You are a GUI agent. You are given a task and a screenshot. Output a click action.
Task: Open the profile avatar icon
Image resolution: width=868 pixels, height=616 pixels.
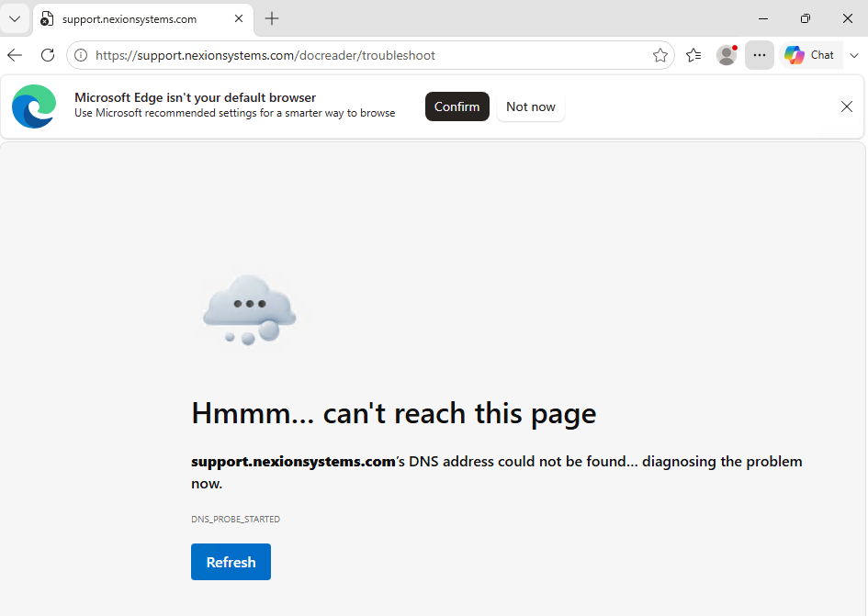coord(727,55)
